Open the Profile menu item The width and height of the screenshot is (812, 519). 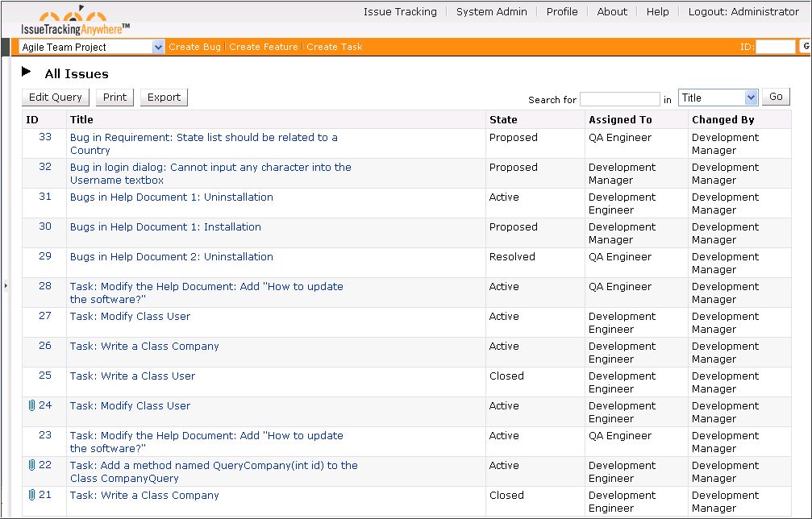[562, 12]
